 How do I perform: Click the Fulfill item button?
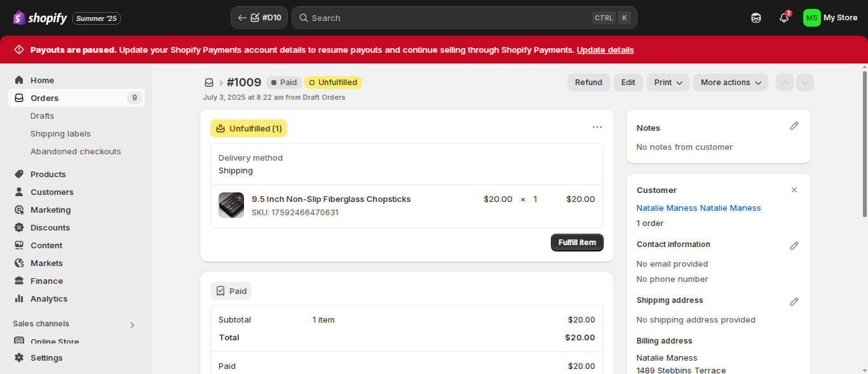tap(577, 243)
